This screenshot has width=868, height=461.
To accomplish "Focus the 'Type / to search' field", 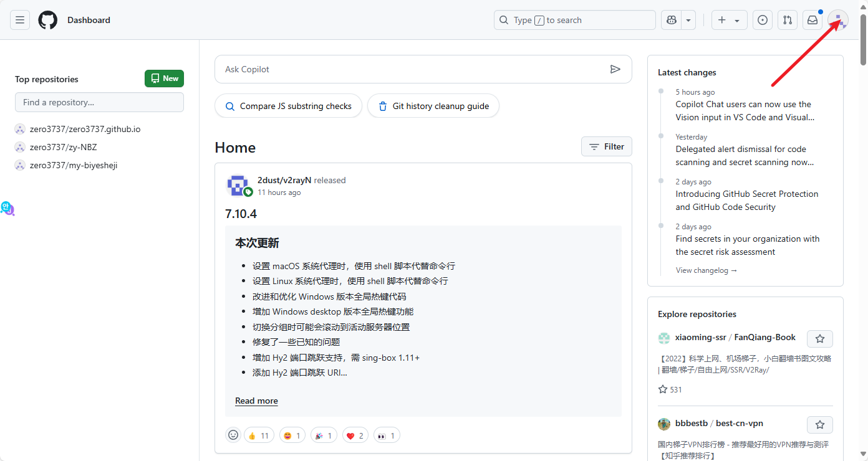I will (x=575, y=20).
